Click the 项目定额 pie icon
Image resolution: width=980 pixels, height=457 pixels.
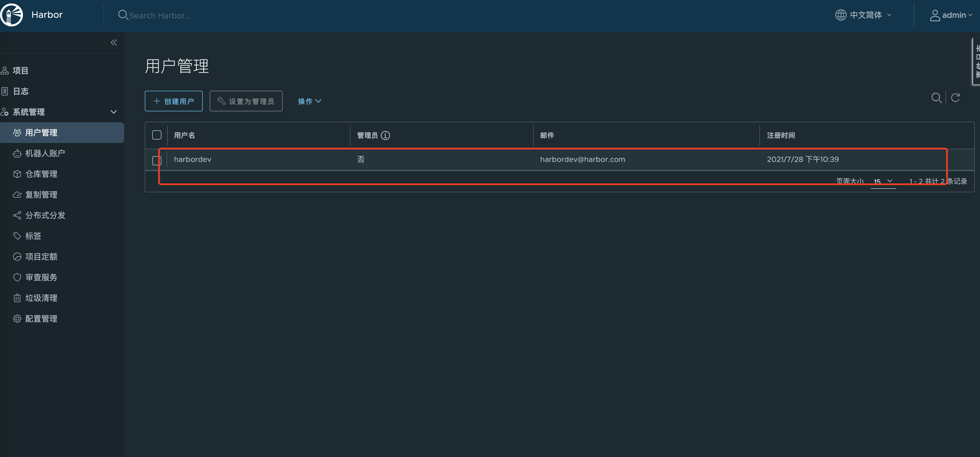point(17,257)
